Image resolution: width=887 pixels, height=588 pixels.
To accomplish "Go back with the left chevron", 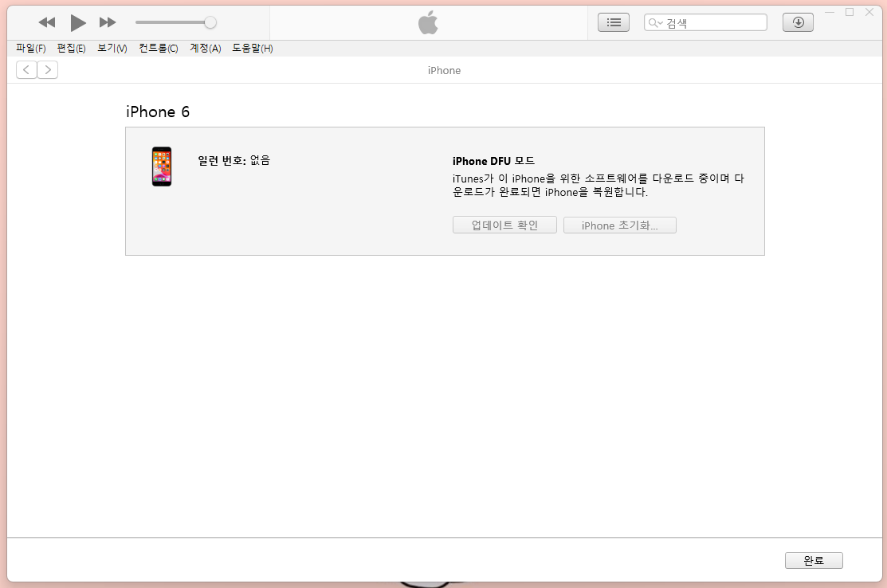I will 26,69.
